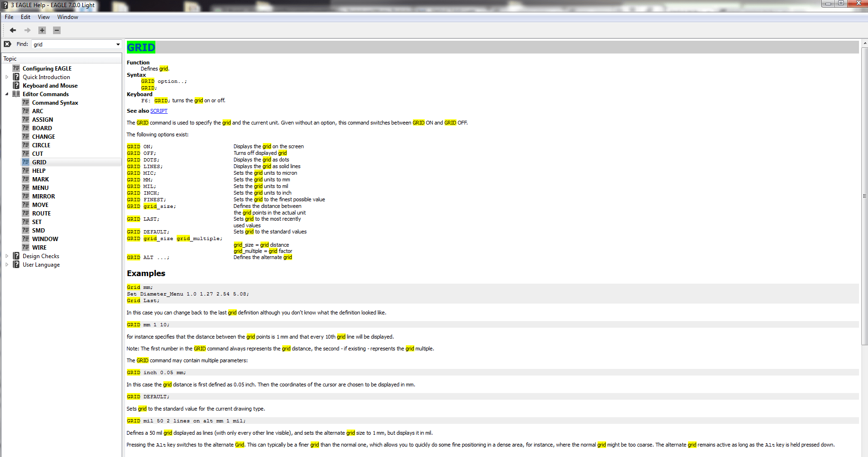Screen dimensions: 868x457
Task: Click the Topic column header
Action: click(62, 59)
